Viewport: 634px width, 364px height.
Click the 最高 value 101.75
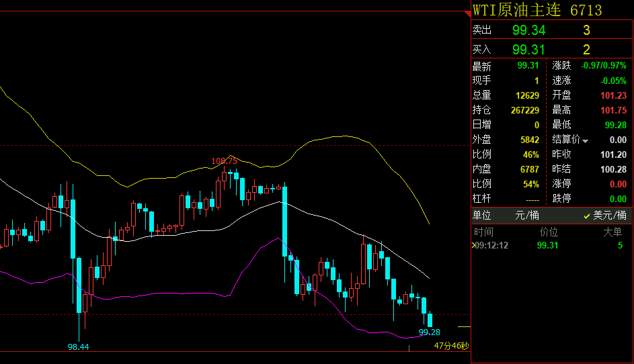point(613,110)
